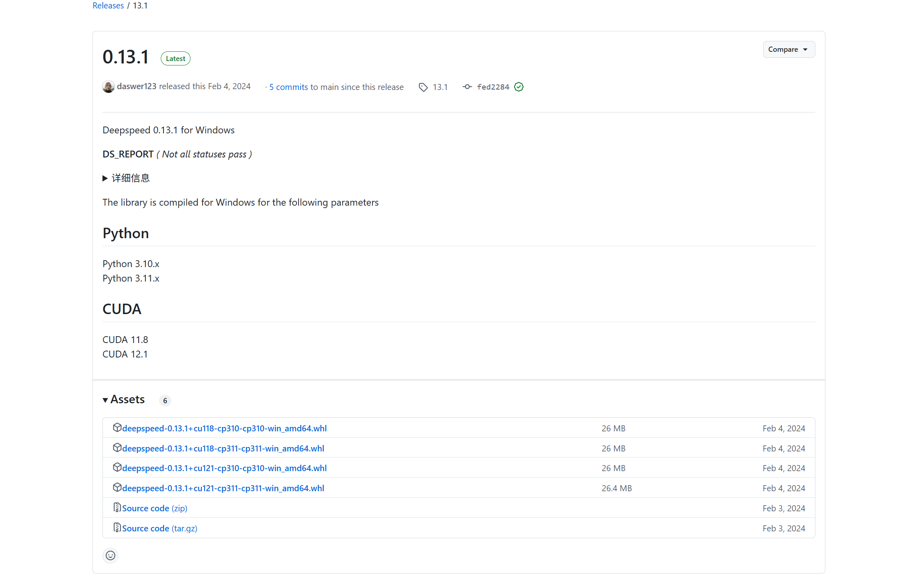Expand the 详细信息 details section
The image size is (917, 588).
point(126,178)
